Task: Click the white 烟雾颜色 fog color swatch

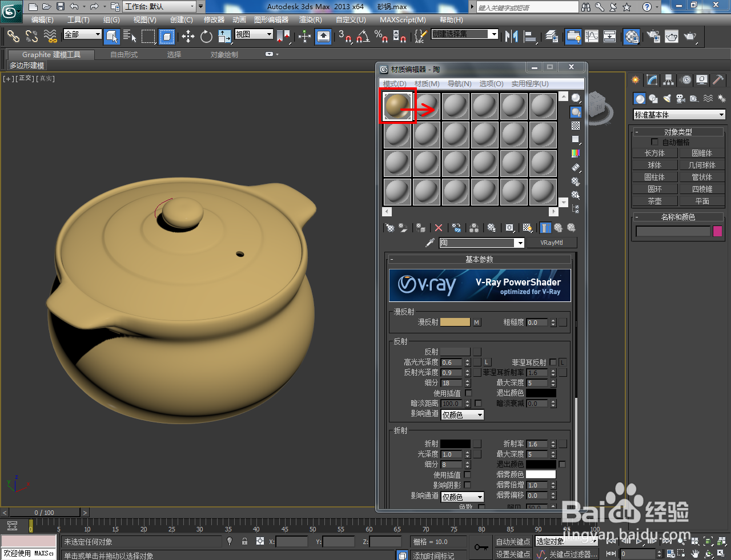Action: pos(541,475)
